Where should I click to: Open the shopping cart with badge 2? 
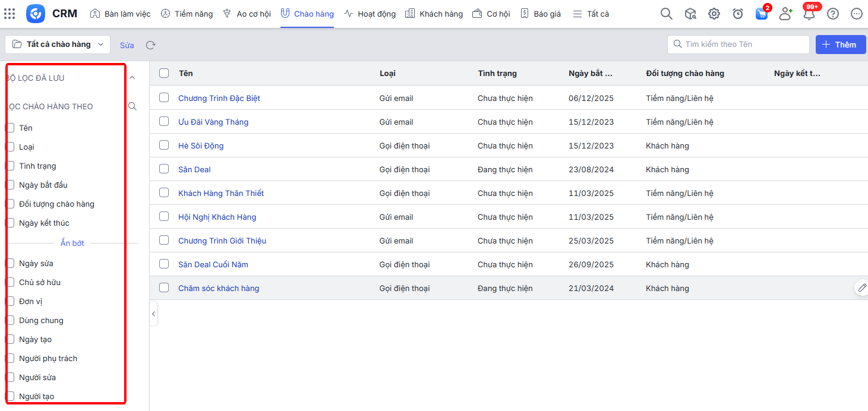761,14
